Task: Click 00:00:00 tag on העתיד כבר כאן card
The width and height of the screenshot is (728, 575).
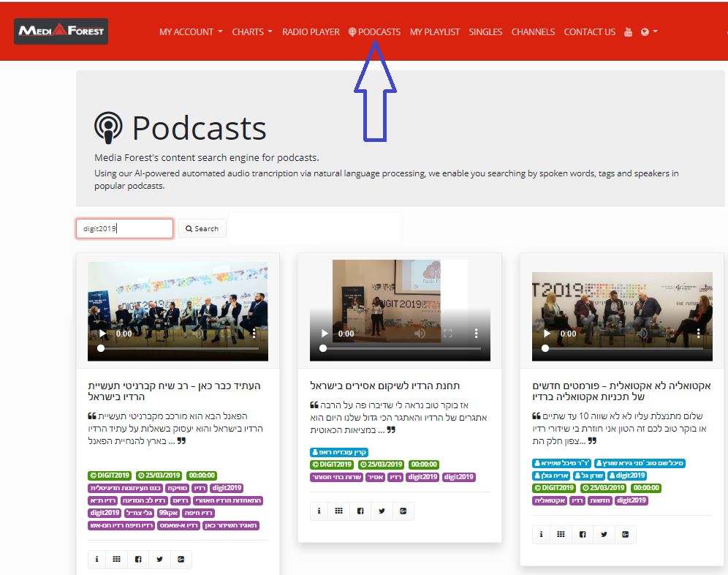Action: (202, 476)
